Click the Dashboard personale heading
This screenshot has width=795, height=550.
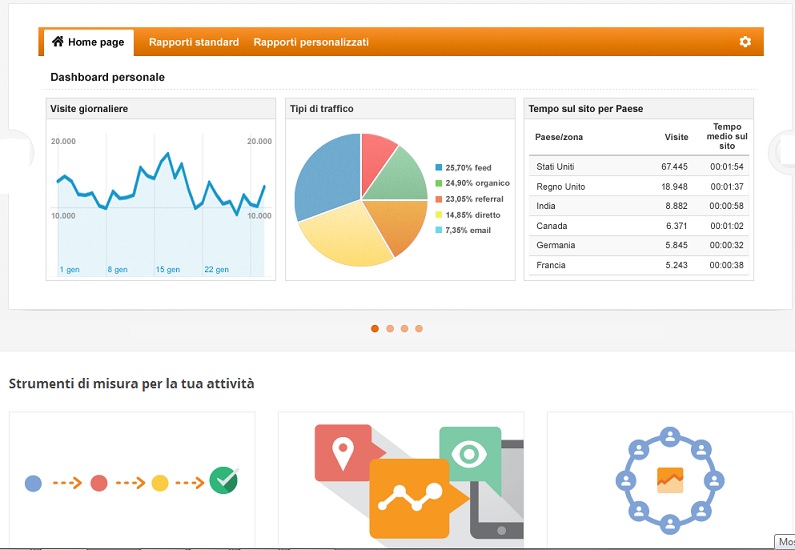(x=107, y=77)
